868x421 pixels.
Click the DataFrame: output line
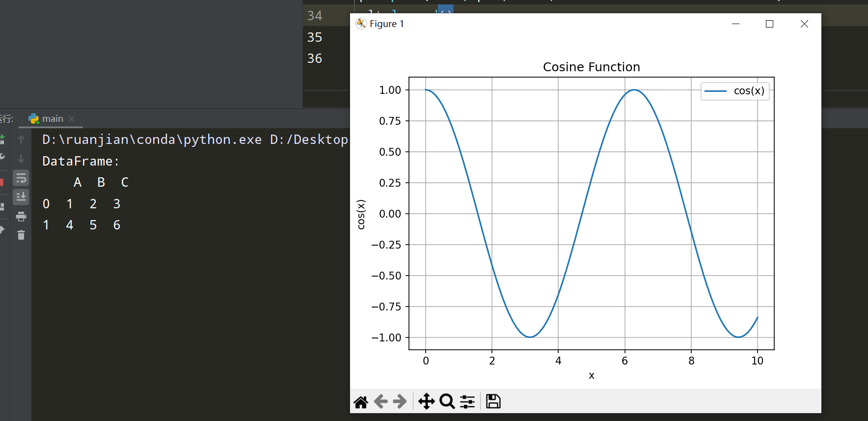(81, 161)
